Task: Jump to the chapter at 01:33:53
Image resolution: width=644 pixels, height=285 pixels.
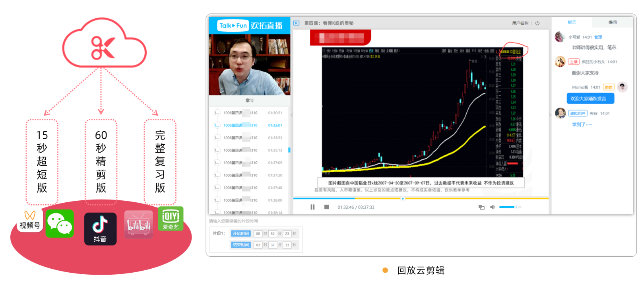Action: tap(249, 138)
